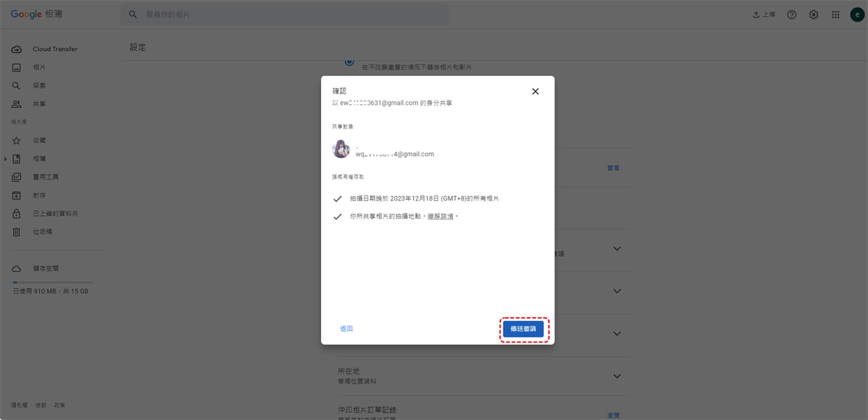Open 儲存空間 storage in the sidebar
Image resolution: width=868 pixels, height=420 pixels.
(46, 269)
